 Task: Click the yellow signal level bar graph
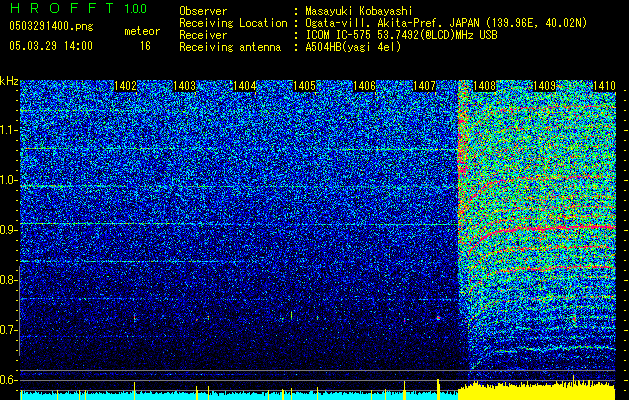pos(537,391)
